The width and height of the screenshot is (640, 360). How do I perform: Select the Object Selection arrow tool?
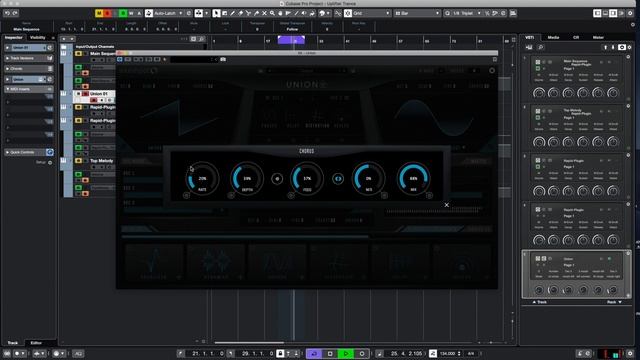[216, 13]
